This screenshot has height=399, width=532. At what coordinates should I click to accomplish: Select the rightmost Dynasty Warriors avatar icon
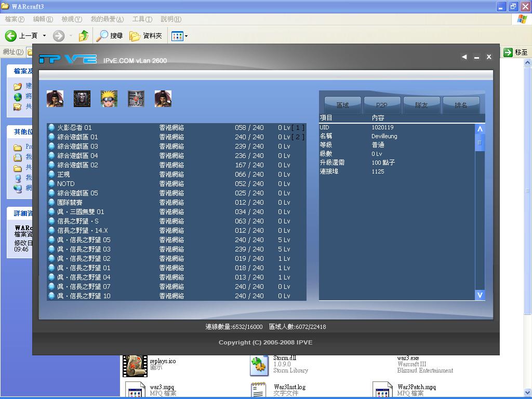click(163, 98)
